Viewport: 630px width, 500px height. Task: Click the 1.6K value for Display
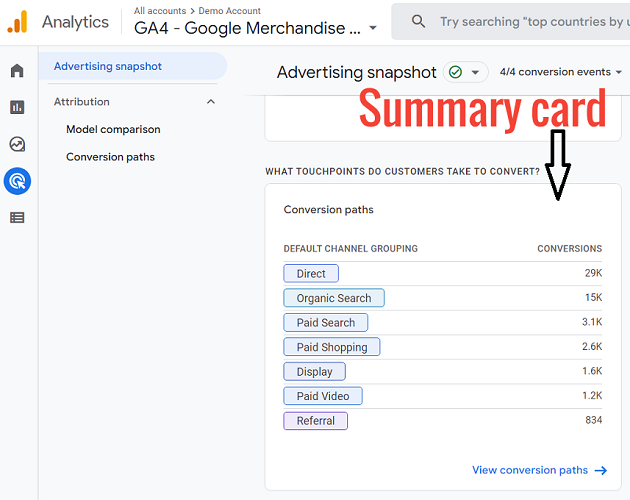point(592,371)
